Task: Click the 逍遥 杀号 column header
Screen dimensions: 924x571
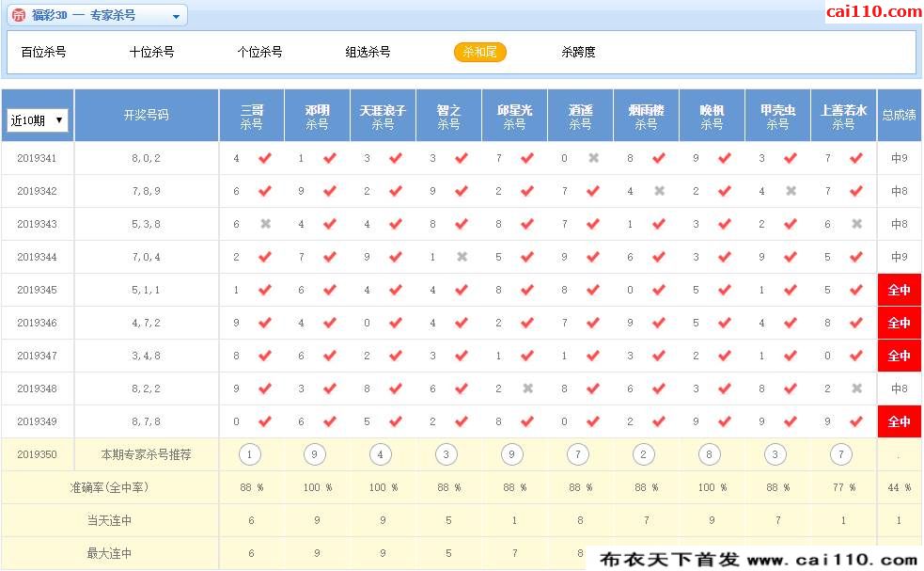Action: point(581,116)
